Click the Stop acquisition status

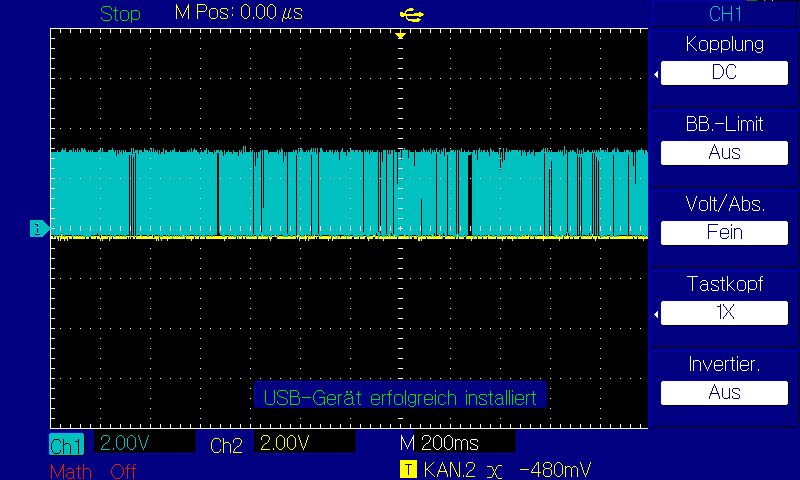click(x=120, y=14)
